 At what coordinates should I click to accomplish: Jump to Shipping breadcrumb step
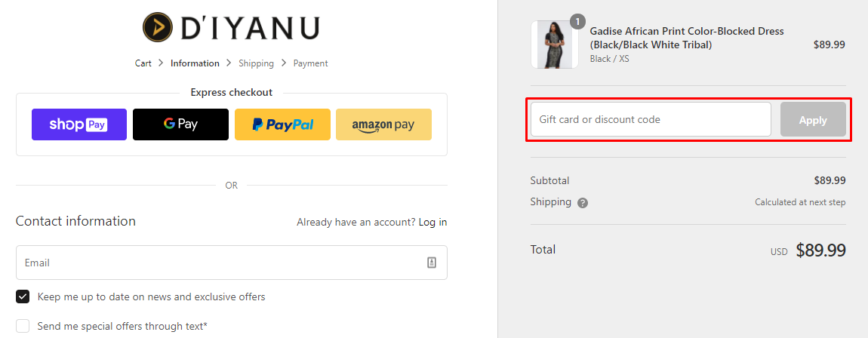257,63
